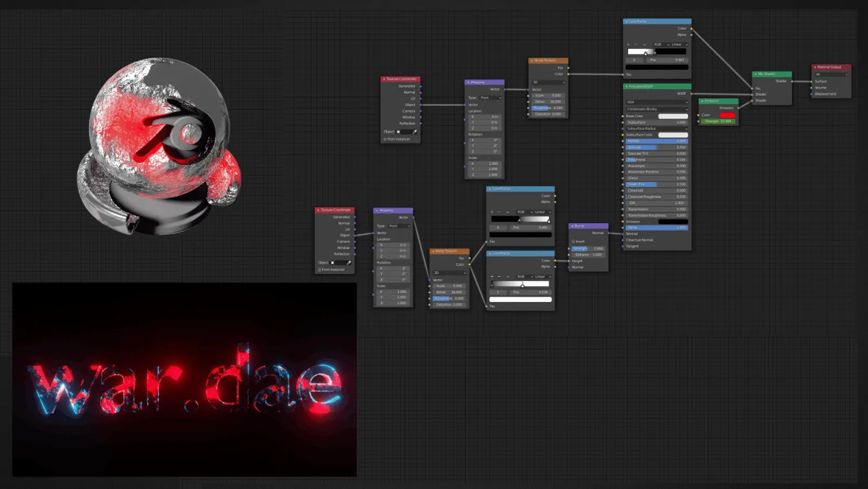Click the Shader output socket on Mix Shader
This screenshot has width=868, height=489.
tap(792, 81)
